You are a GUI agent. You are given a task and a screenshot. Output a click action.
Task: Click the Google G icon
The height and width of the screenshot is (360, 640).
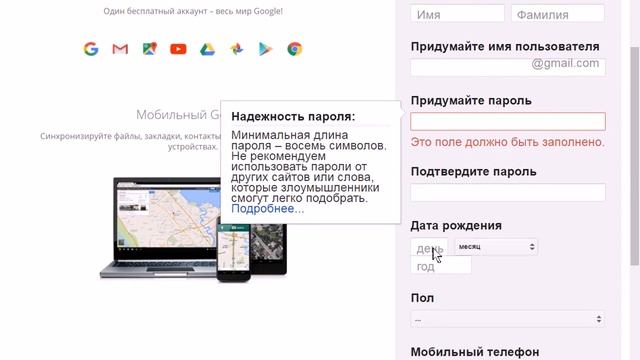click(91, 49)
